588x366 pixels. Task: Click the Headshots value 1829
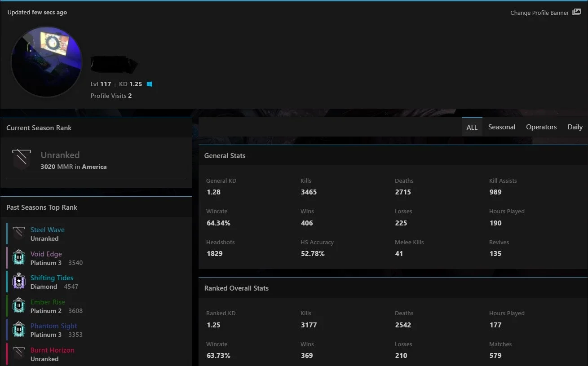point(215,253)
